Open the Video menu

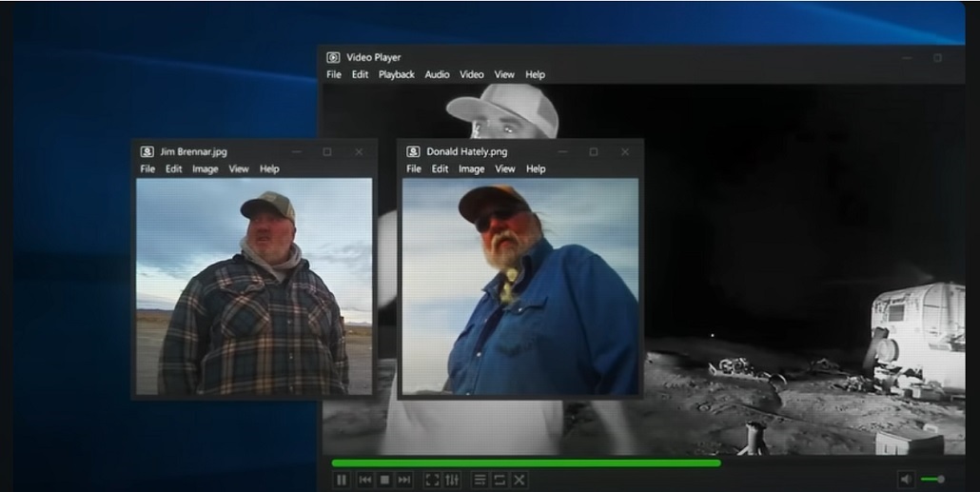click(x=472, y=74)
